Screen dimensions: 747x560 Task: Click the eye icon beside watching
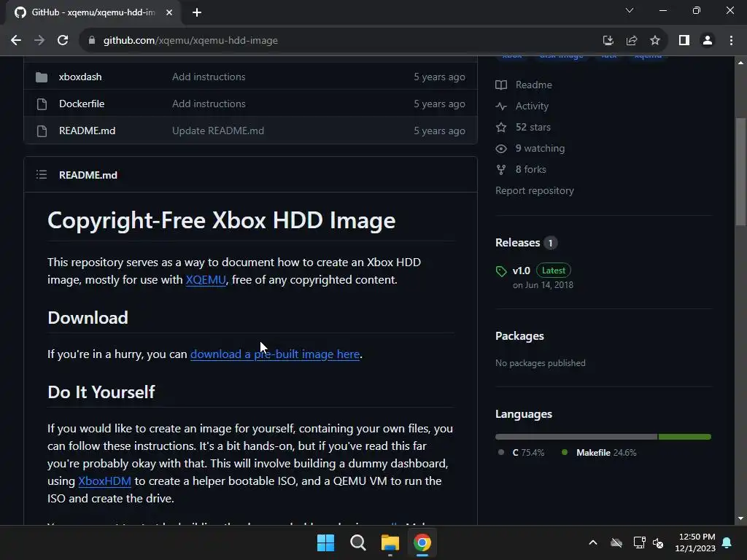pyautogui.click(x=501, y=149)
